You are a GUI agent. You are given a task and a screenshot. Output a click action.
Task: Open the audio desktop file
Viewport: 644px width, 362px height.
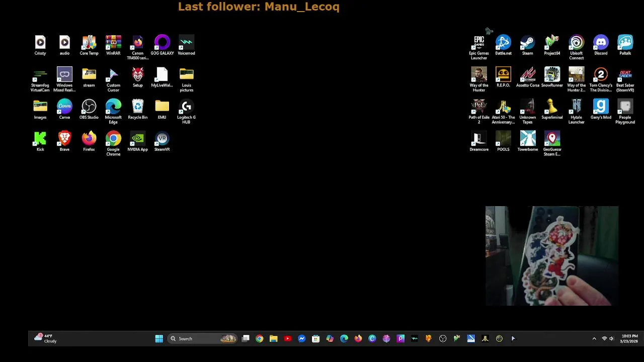pyautogui.click(x=64, y=45)
